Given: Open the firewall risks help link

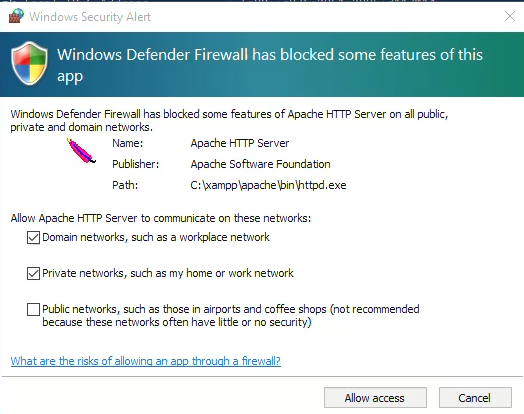Looking at the screenshot, I should pyautogui.click(x=146, y=361).
